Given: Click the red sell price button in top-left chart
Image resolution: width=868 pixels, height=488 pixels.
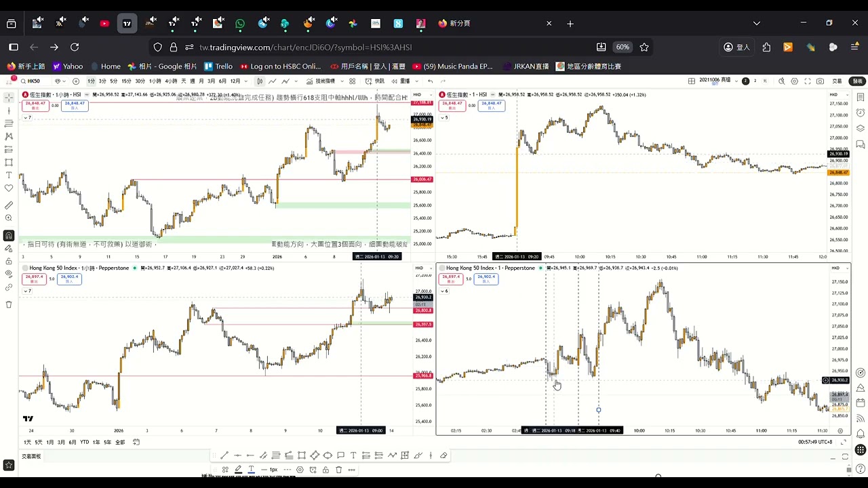Looking at the screenshot, I should tap(34, 105).
